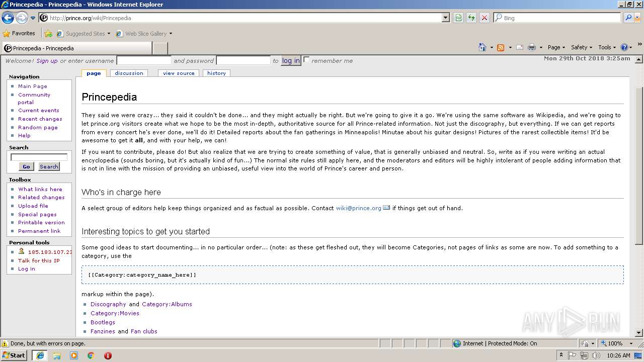The image size is (644, 362).
Task: Open the Discography link
Action: 108,304
